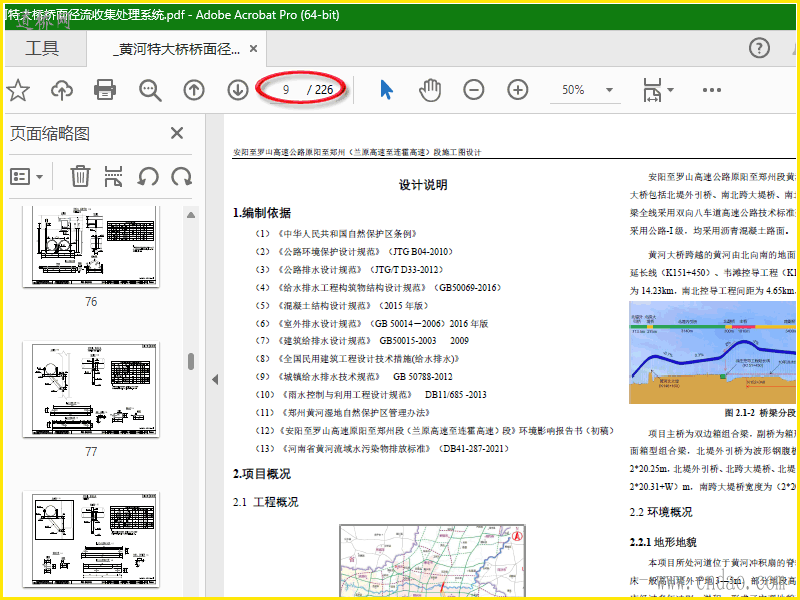800x600 pixels.
Task: Open thumbnail panel options menu
Action: pos(27,177)
